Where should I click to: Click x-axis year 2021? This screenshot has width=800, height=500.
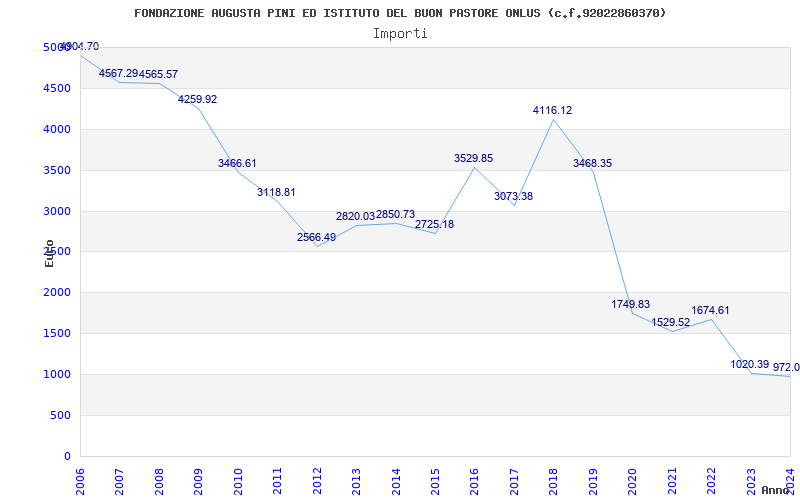pos(672,482)
